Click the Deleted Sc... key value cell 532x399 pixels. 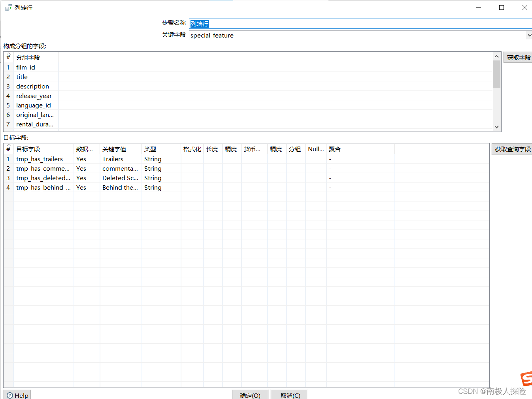(x=121, y=178)
